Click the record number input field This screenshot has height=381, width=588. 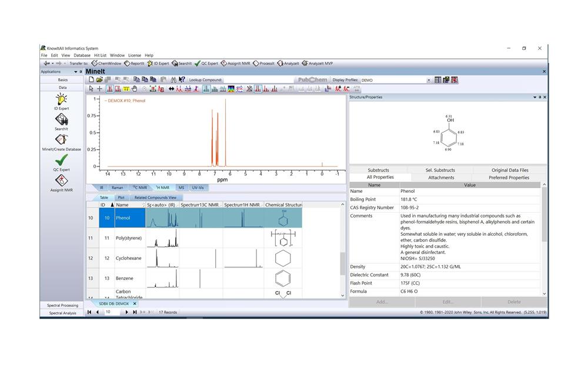(112, 312)
